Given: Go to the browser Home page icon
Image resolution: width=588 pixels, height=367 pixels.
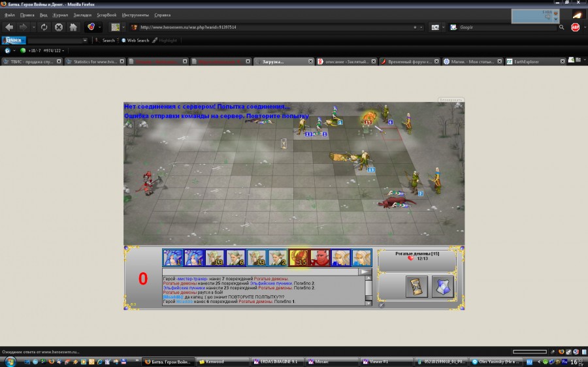Looking at the screenshot, I should pyautogui.click(x=73, y=27).
